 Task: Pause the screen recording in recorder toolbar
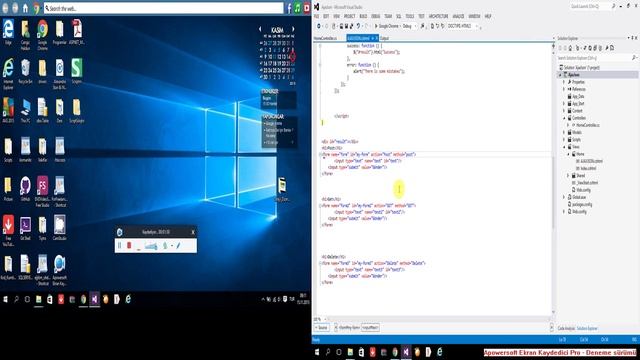(x=120, y=245)
